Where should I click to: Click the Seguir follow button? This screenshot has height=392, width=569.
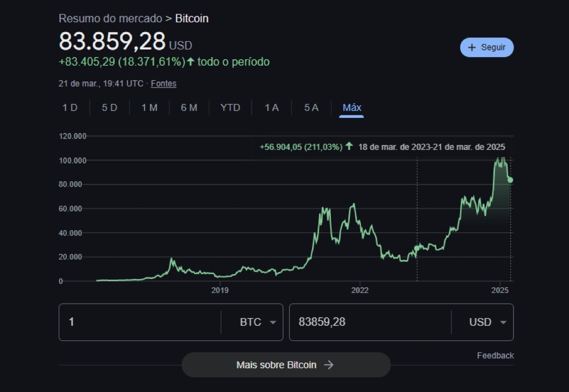click(486, 47)
